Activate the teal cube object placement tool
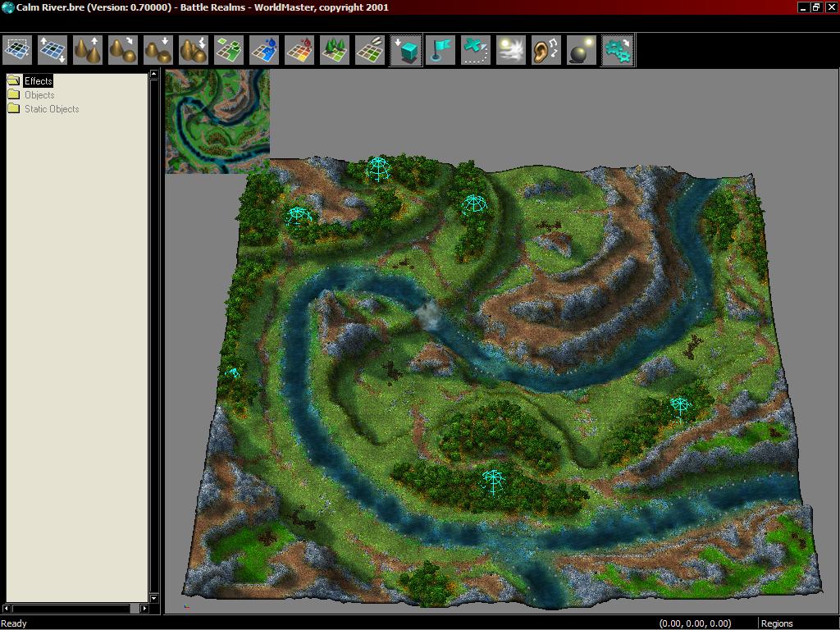 405,50
